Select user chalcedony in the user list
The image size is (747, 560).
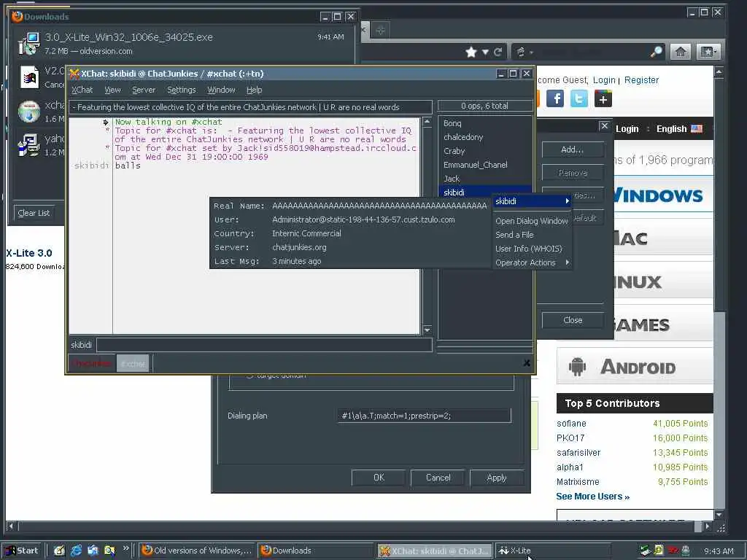484,137
